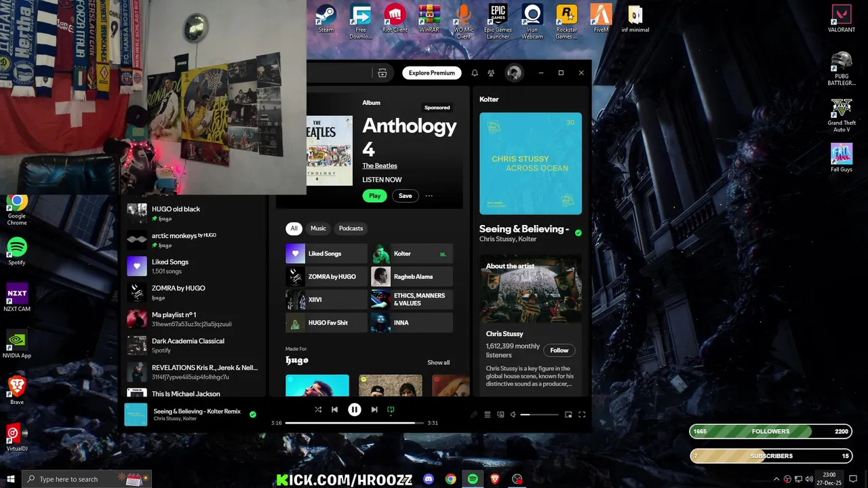This screenshot has height=488, width=868.
Task: Open the XIIVI shortcut tile
Action: pos(326,300)
